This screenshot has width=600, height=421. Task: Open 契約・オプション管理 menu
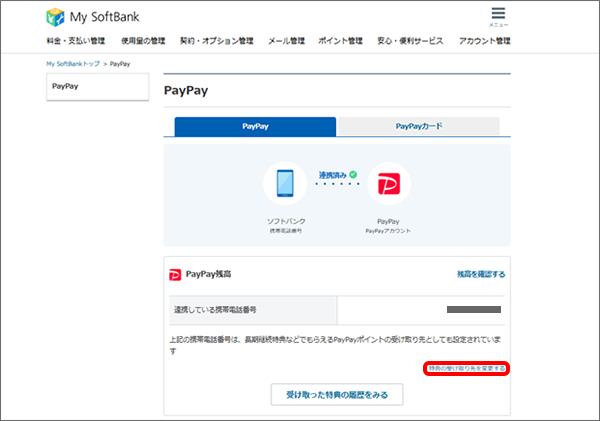(x=217, y=41)
